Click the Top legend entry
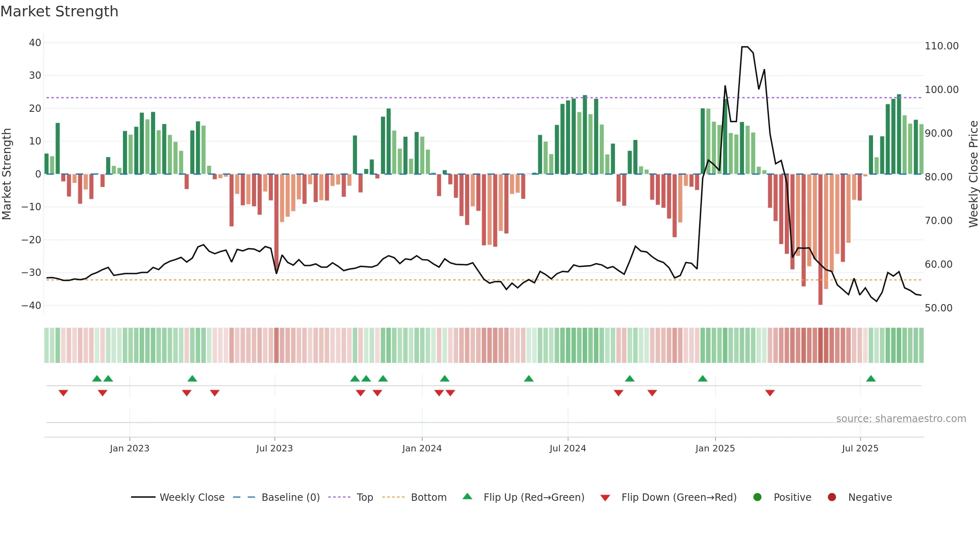Screen dimensions: 980x551 pos(351,497)
